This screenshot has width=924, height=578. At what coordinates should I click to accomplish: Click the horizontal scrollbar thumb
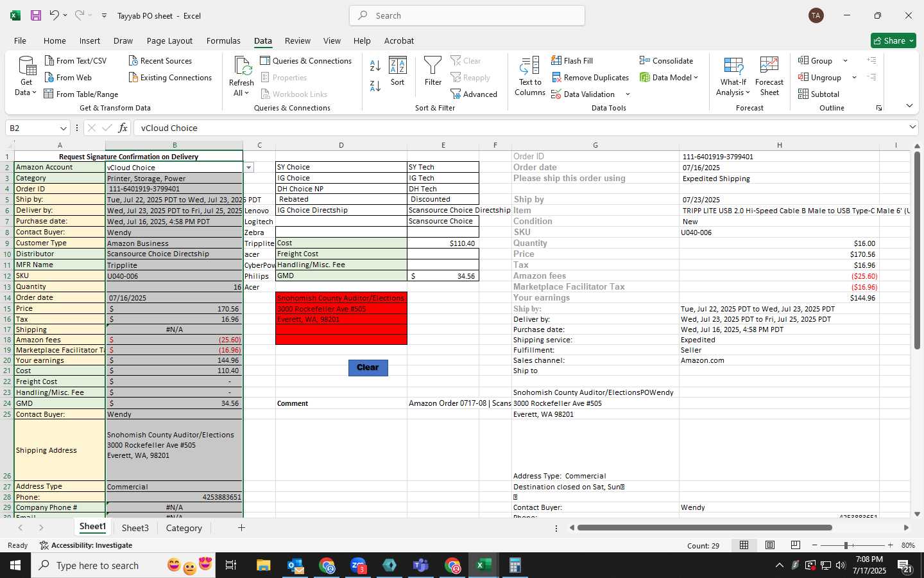pos(705,528)
